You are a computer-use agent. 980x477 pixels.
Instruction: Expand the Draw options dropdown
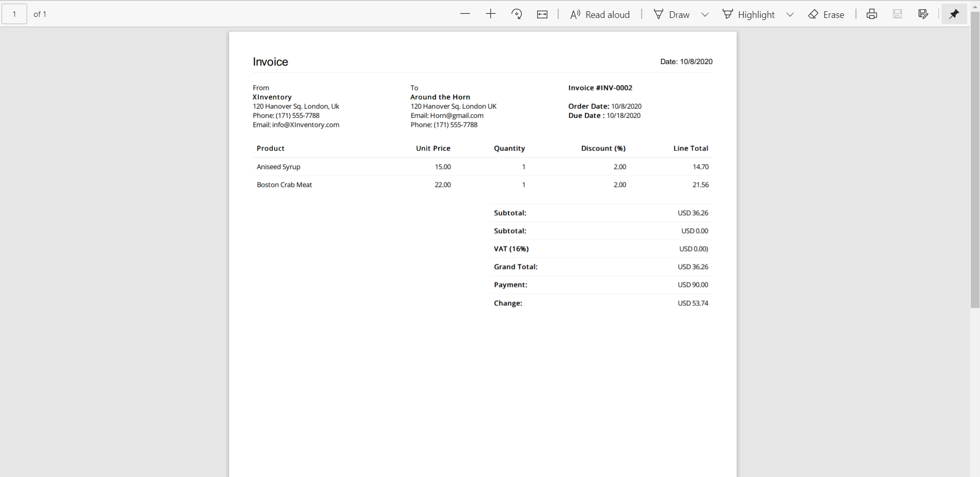tap(705, 14)
